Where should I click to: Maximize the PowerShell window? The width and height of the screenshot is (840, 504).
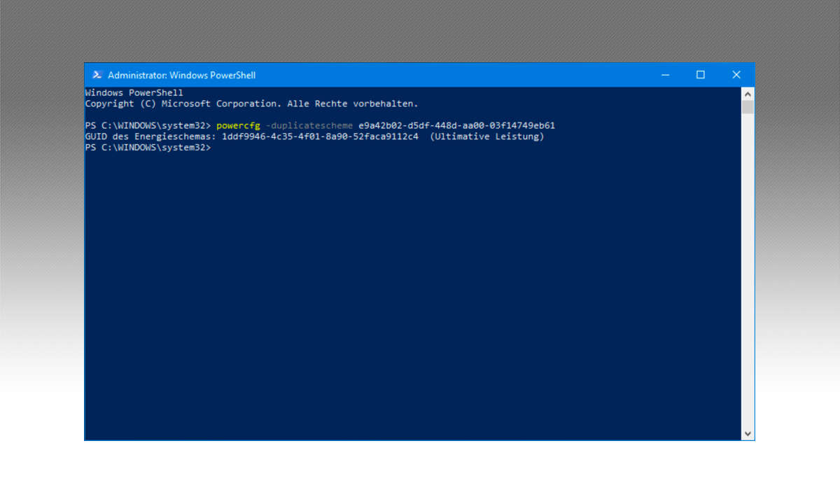701,75
